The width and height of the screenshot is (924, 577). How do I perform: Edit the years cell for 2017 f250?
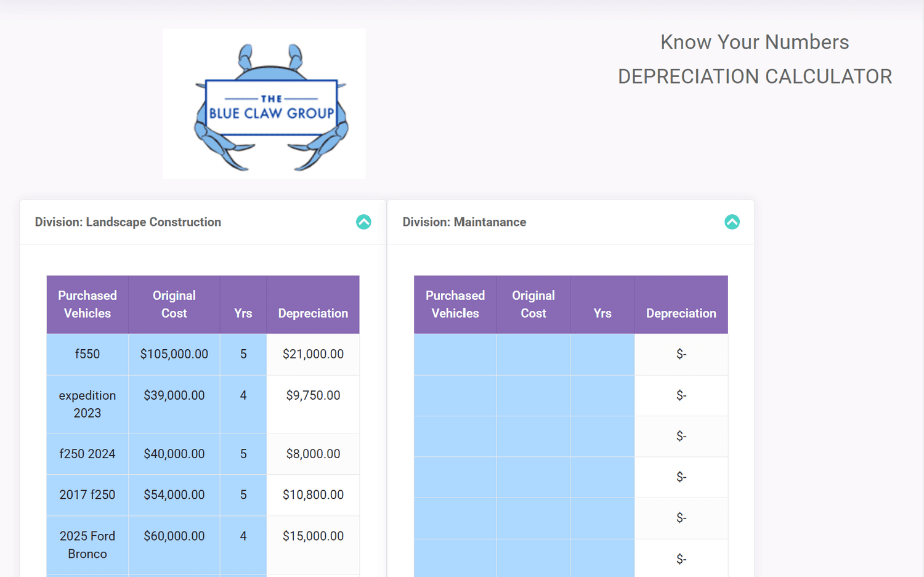tap(243, 494)
